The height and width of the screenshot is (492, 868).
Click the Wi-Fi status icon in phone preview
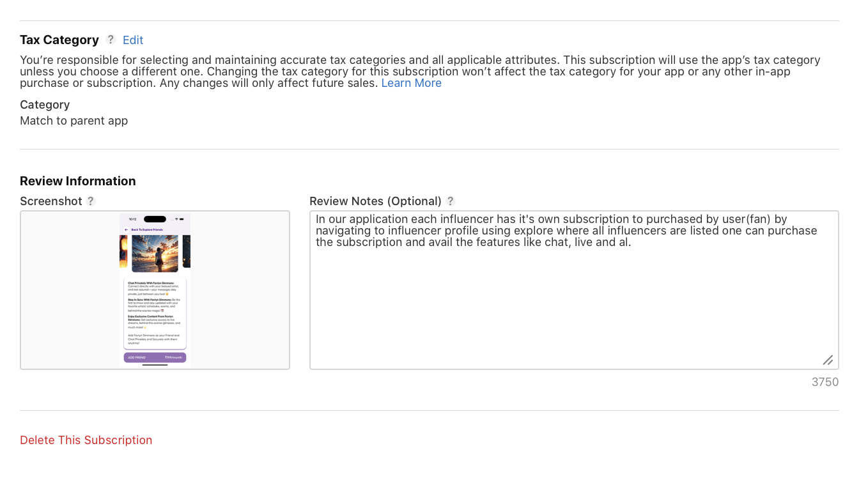(177, 219)
